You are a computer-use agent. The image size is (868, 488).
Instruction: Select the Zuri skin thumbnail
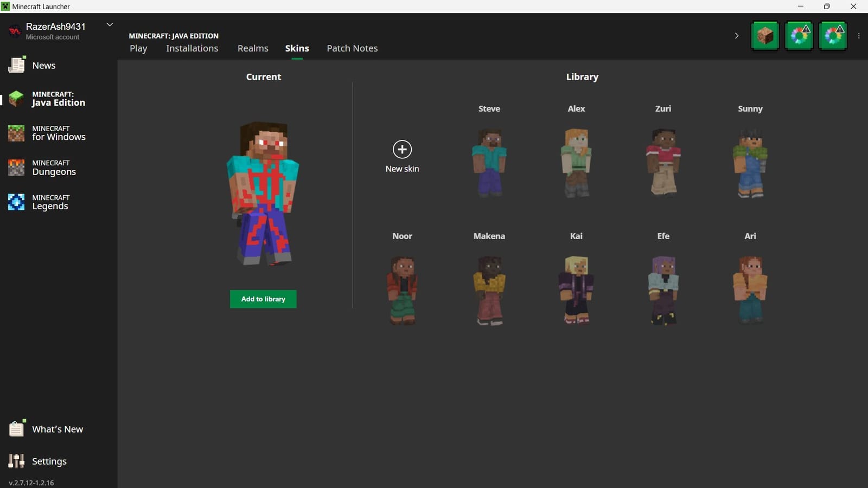(663, 162)
